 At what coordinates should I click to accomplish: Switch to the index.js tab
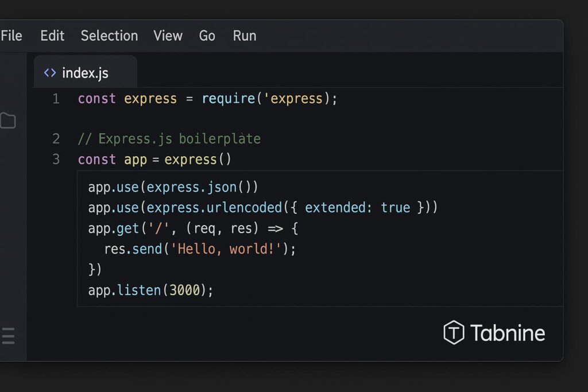click(x=86, y=73)
